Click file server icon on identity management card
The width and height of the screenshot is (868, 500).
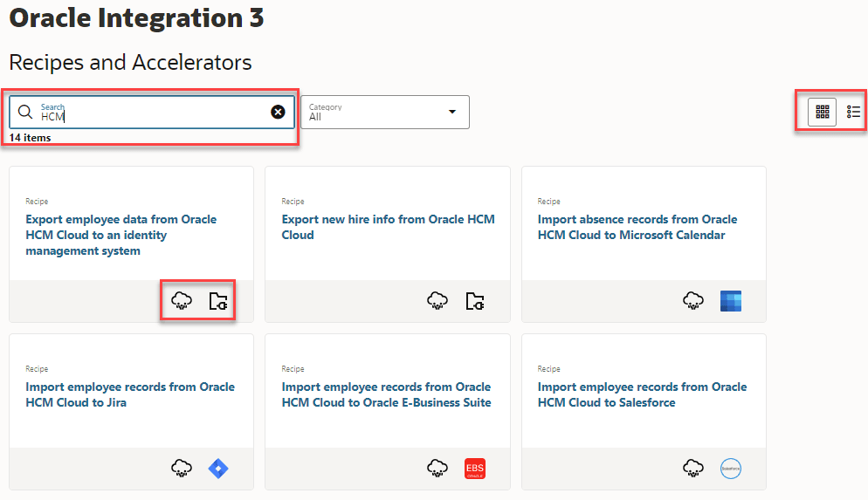click(218, 301)
